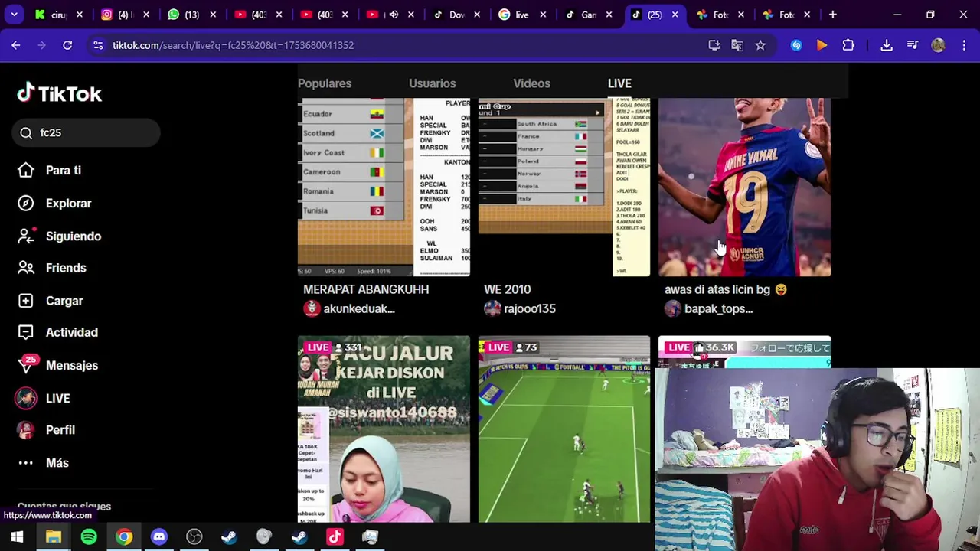Expand the Más options menu

(43, 463)
